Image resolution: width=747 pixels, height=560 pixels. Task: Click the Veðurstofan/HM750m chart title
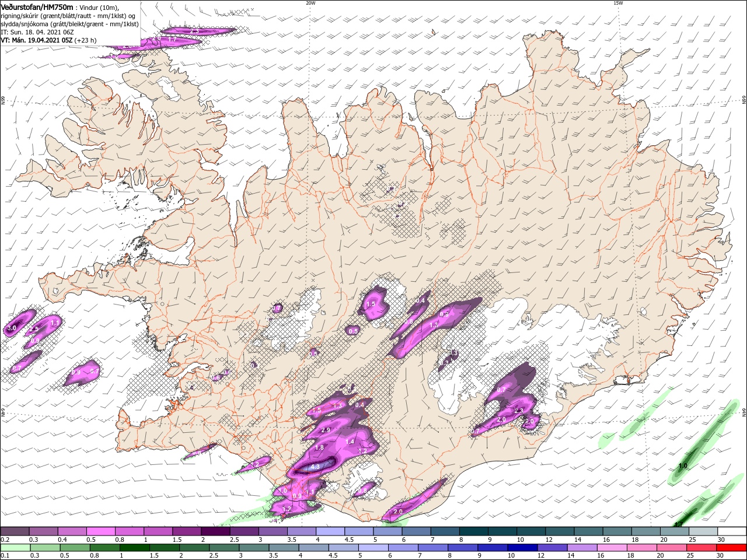click(37, 6)
